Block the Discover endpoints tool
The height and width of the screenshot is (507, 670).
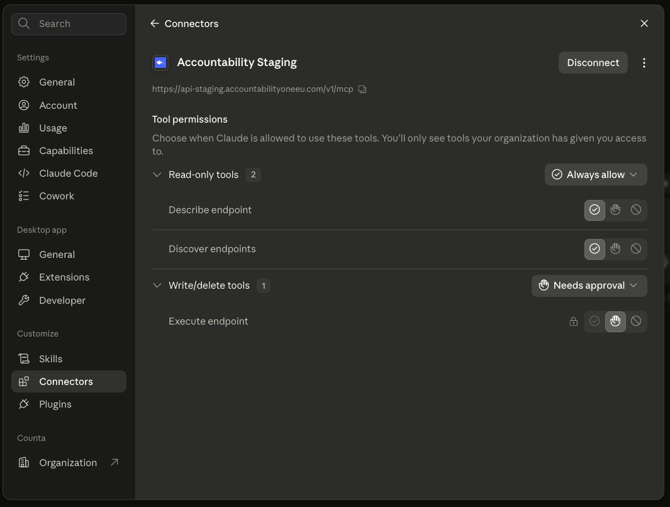click(636, 249)
